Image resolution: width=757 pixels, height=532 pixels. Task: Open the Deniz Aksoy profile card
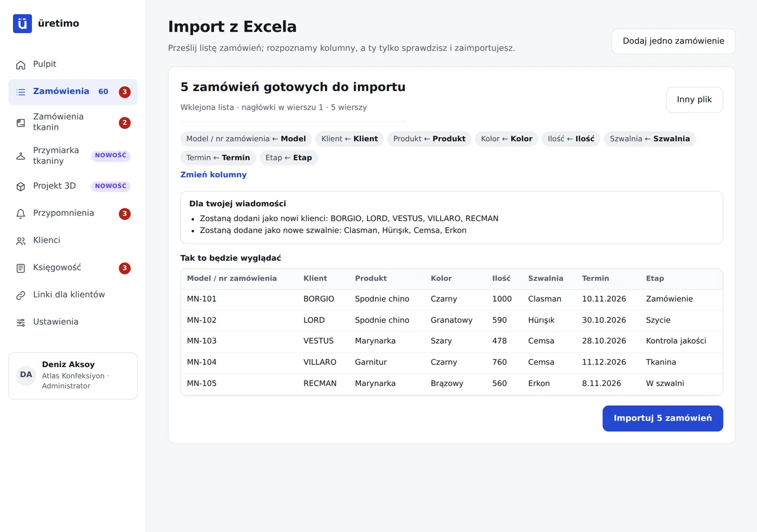point(73,376)
